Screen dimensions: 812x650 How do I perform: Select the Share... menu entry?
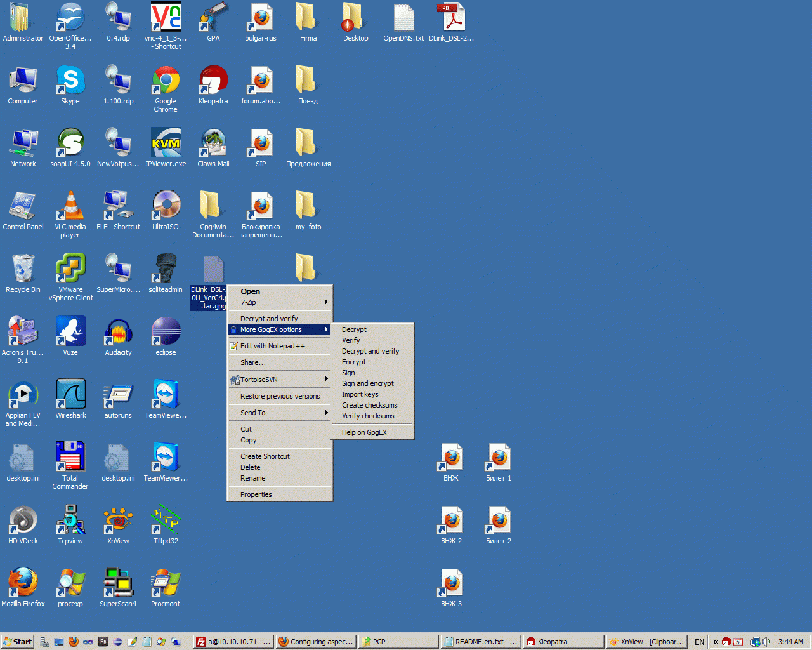click(280, 362)
